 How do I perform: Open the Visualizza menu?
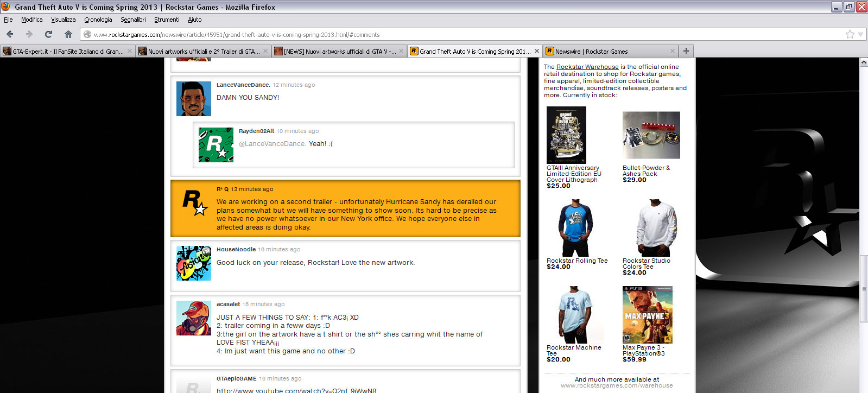tap(64, 20)
